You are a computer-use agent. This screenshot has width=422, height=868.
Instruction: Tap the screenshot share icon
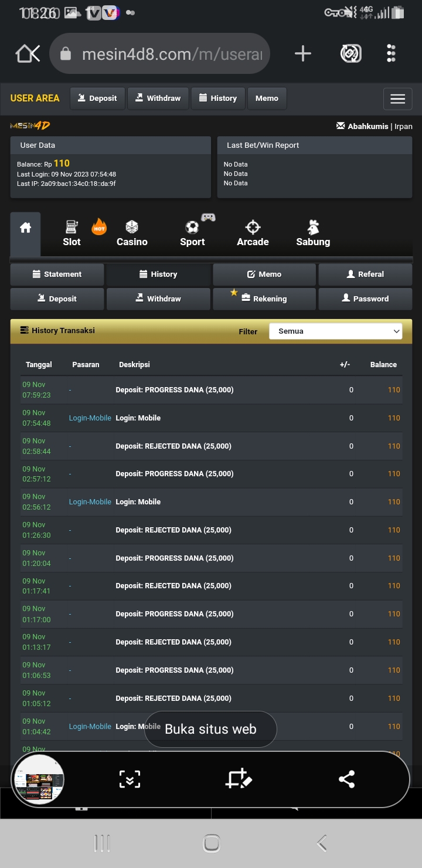[346, 779]
